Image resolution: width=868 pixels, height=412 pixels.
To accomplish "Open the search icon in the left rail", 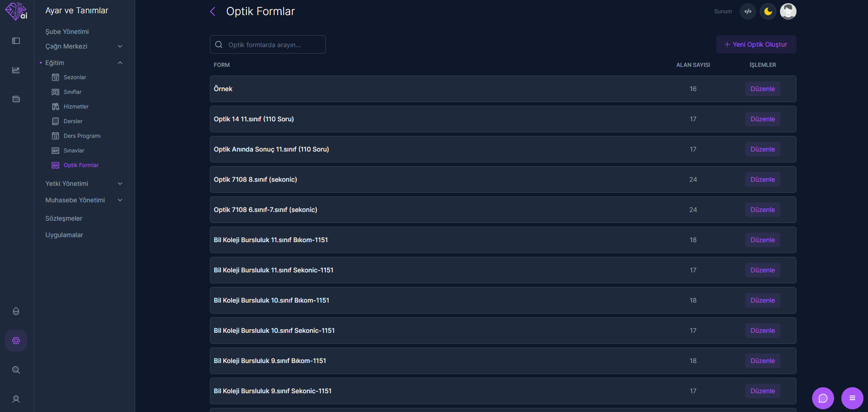I will (16, 370).
